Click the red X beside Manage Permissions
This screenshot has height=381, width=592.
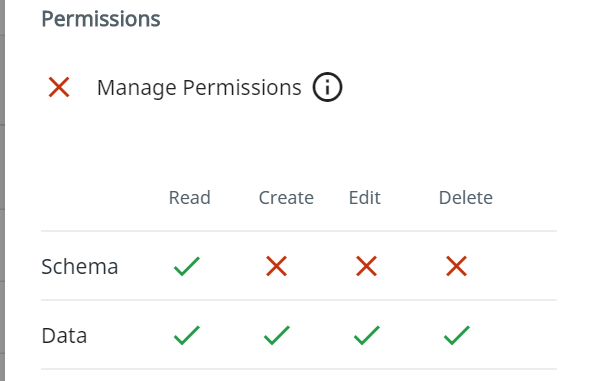point(59,87)
